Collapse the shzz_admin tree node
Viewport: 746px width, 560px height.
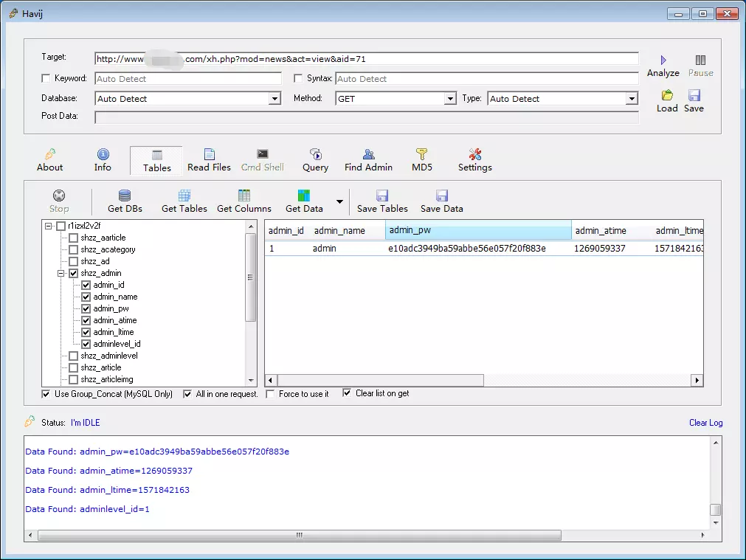tap(61, 273)
